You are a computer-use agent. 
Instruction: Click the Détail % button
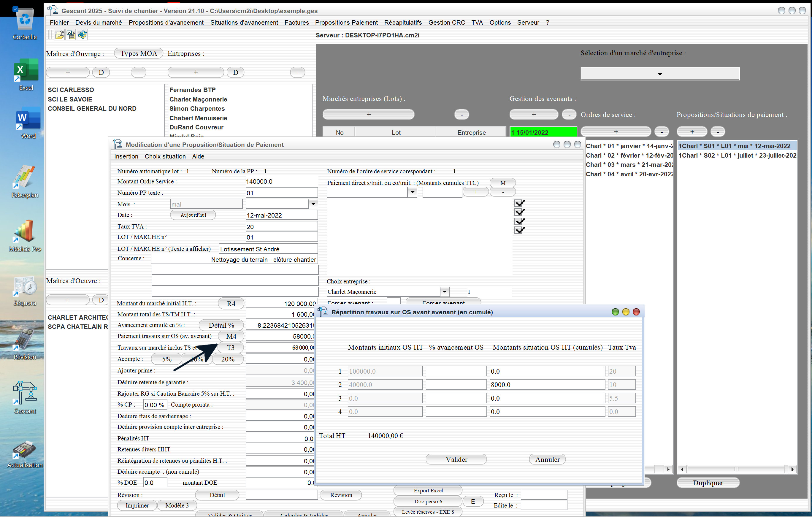[221, 325]
